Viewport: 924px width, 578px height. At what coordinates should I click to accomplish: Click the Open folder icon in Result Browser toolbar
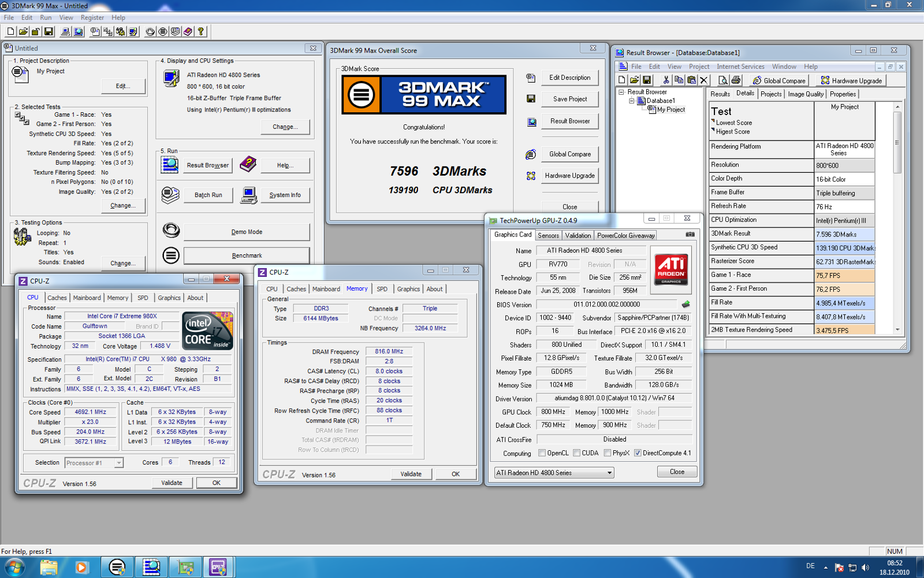click(634, 80)
